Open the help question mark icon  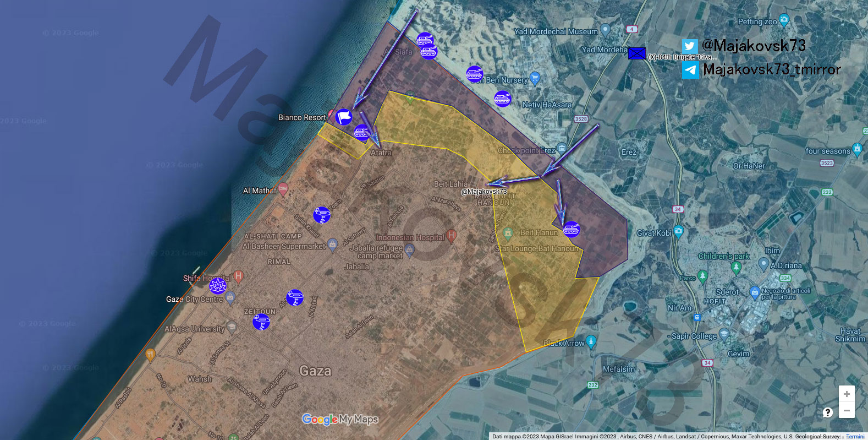(x=827, y=412)
